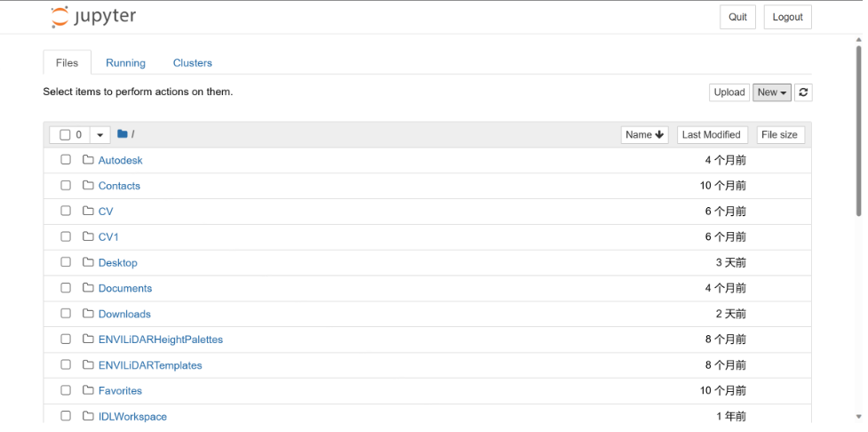Click the Downloads folder icon
868x432 pixels.
pos(88,314)
